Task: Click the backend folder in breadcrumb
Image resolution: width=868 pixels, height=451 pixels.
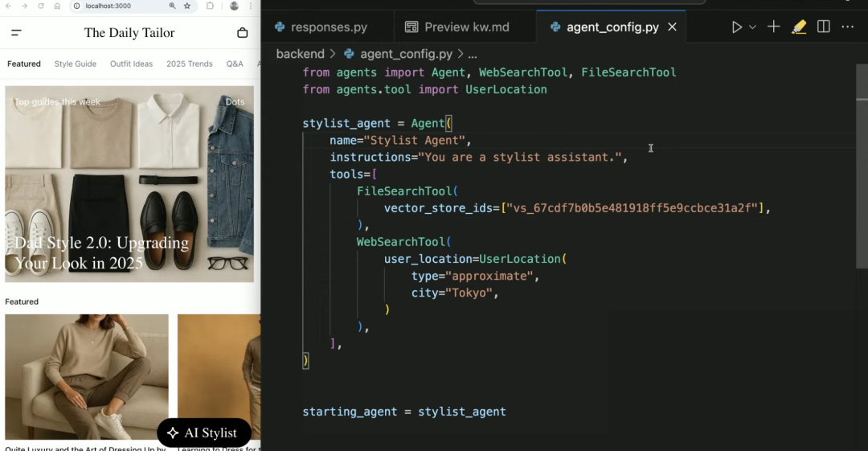Action: point(300,54)
